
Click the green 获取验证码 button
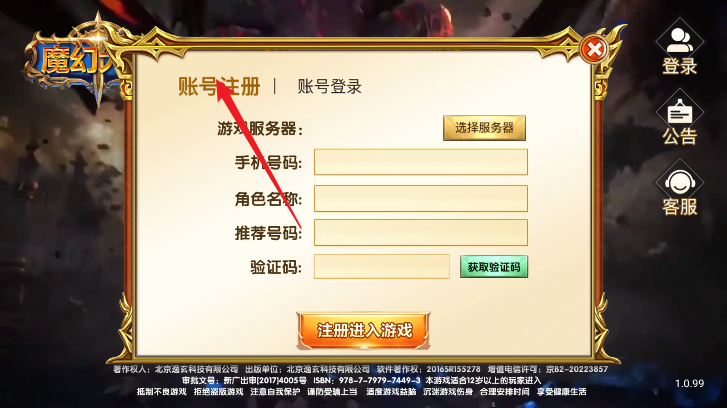pyautogui.click(x=494, y=267)
